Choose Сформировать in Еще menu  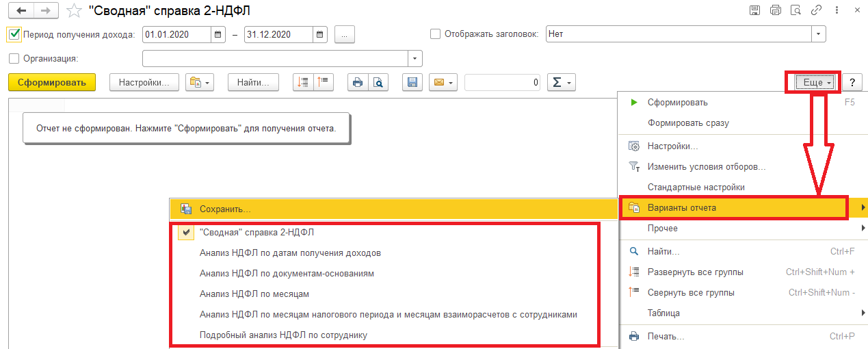coord(742,102)
